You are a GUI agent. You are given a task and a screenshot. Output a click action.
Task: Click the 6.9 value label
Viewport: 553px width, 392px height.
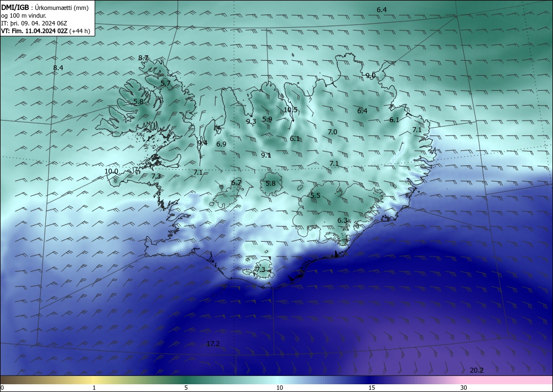(x=221, y=144)
